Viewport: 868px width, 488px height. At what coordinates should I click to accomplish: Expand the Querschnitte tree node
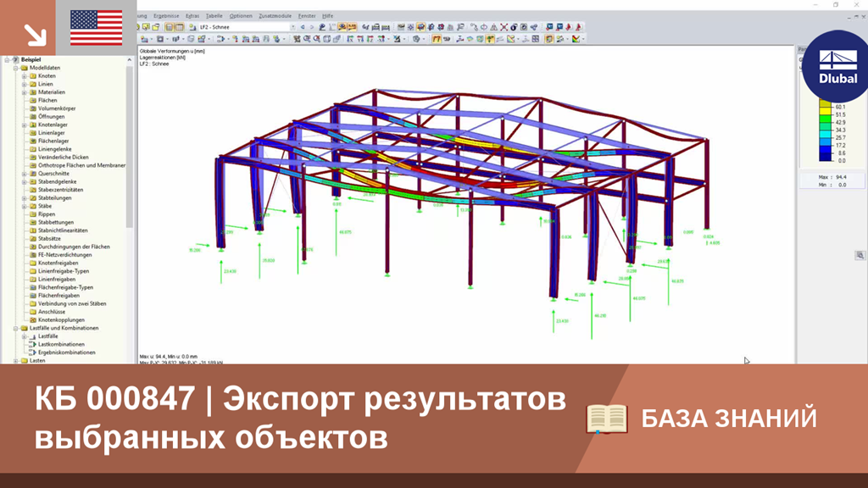click(25, 174)
